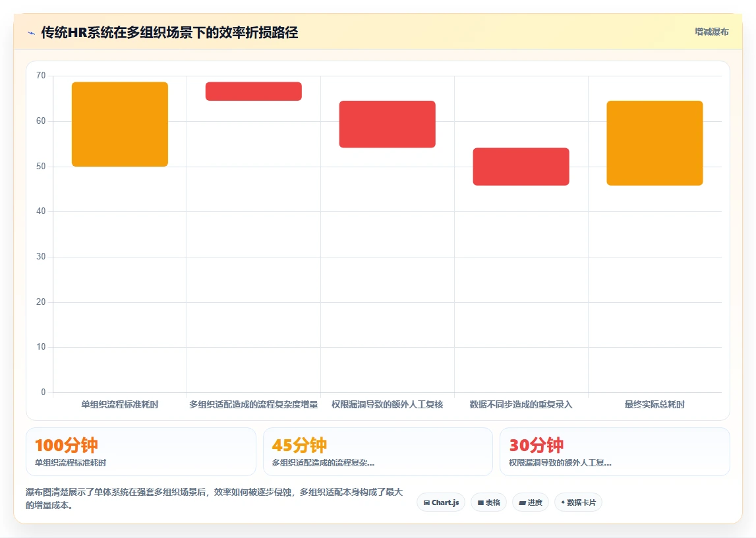Click the y-axis value 40
Screen dimensions: 756x538
[41, 211]
